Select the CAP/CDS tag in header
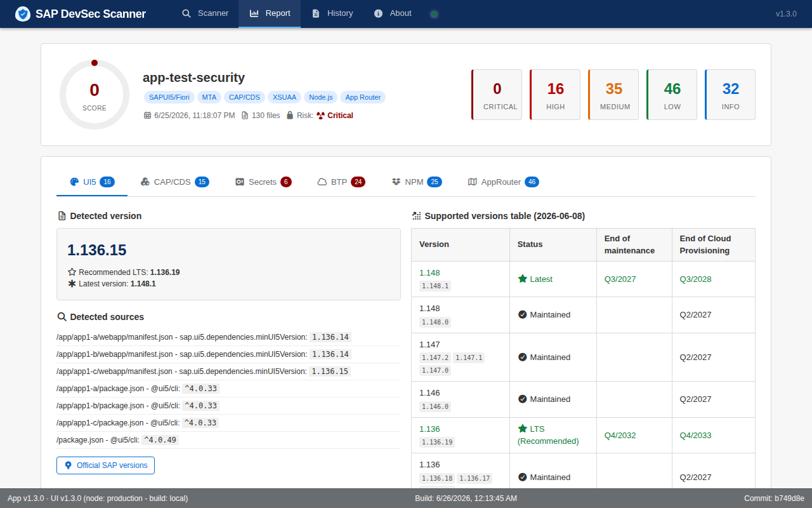 tap(244, 97)
